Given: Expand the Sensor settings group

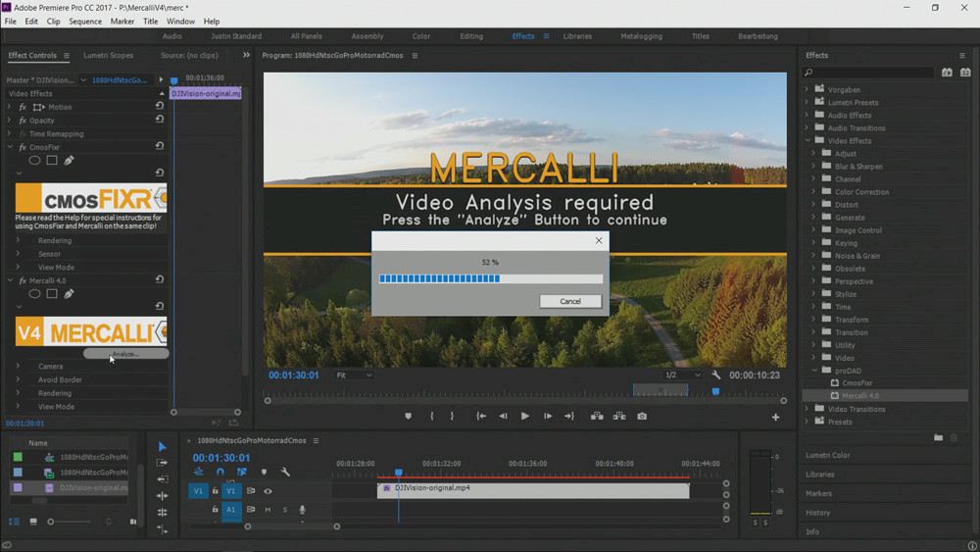Looking at the screenshot, I should [18, 254].
